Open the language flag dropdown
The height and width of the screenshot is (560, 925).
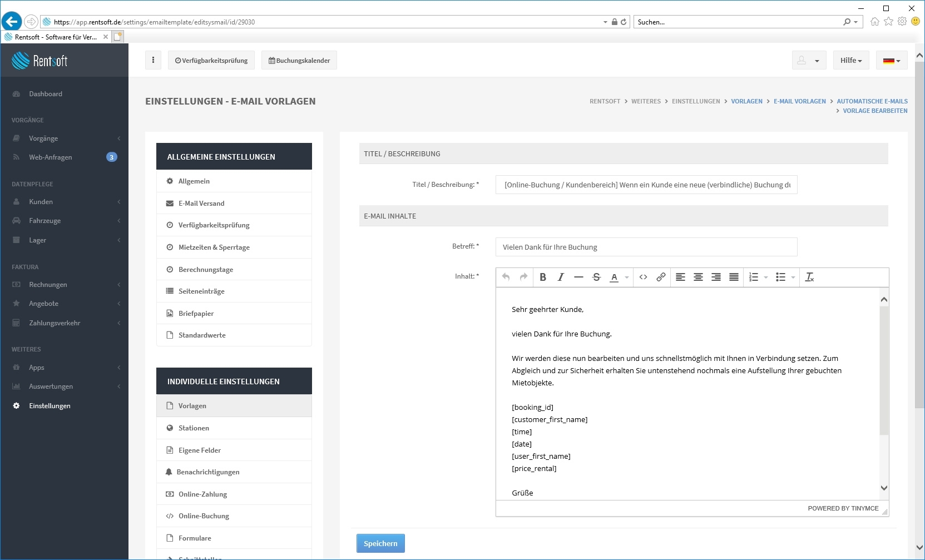pyautogui.click(x=892, y=60)
